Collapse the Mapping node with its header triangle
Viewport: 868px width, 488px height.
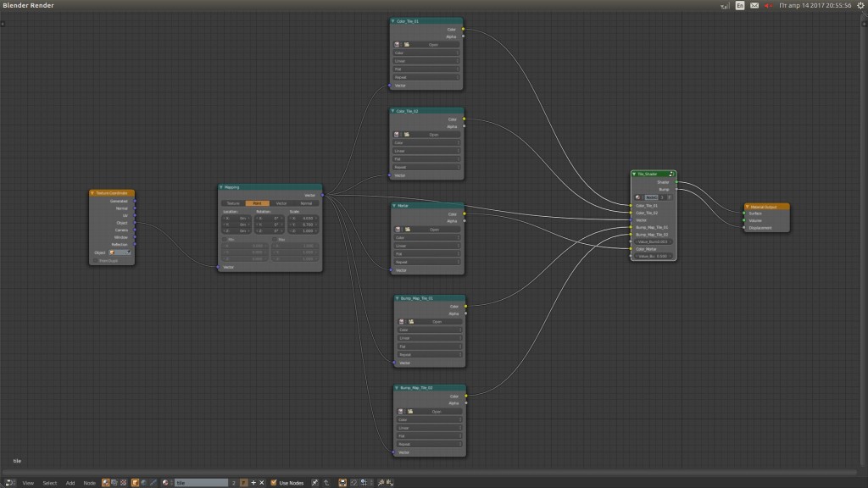[x=221, y=187]
